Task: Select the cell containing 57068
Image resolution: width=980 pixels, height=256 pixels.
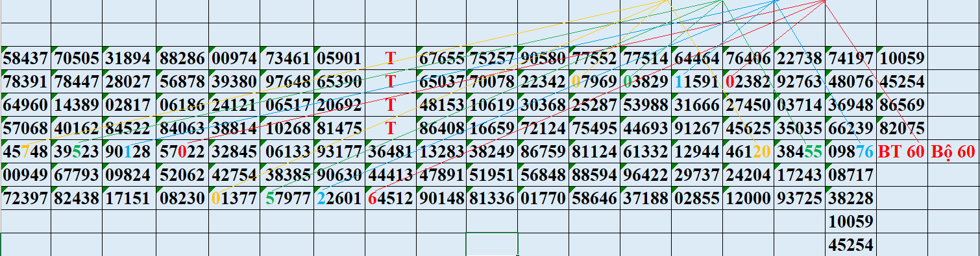Action: point(26,128)
